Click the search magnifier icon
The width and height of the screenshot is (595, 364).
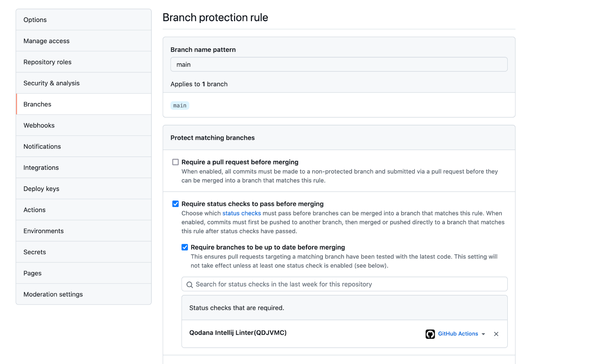click(x=190, y=285)
